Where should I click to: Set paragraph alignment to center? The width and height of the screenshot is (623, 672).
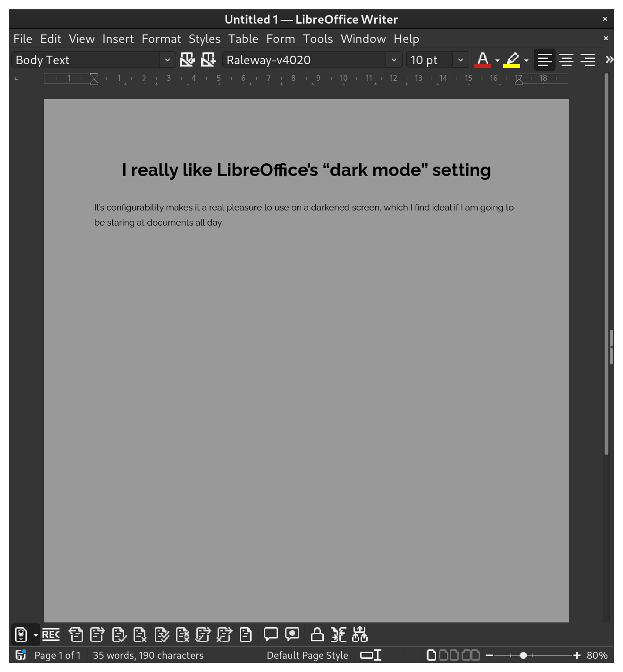[x=566, y=59]
